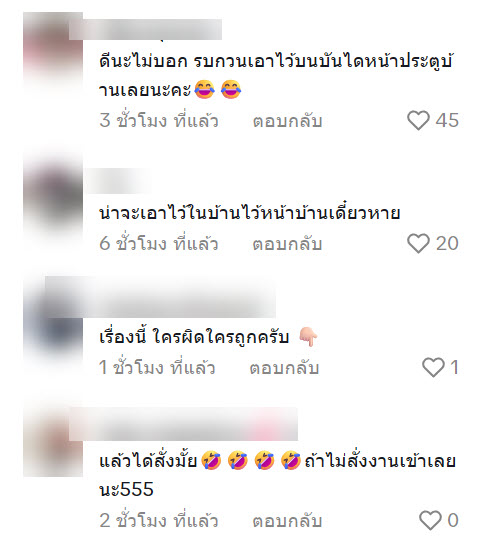Click the like count 45
The height and width of the screenshot is (553, 502).
(x=447, y=120)
